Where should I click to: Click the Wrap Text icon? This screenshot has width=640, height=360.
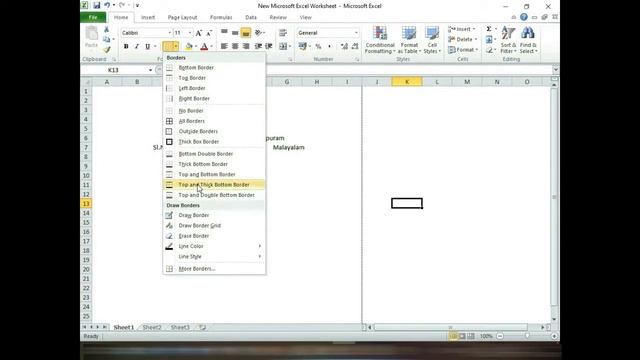283,33
